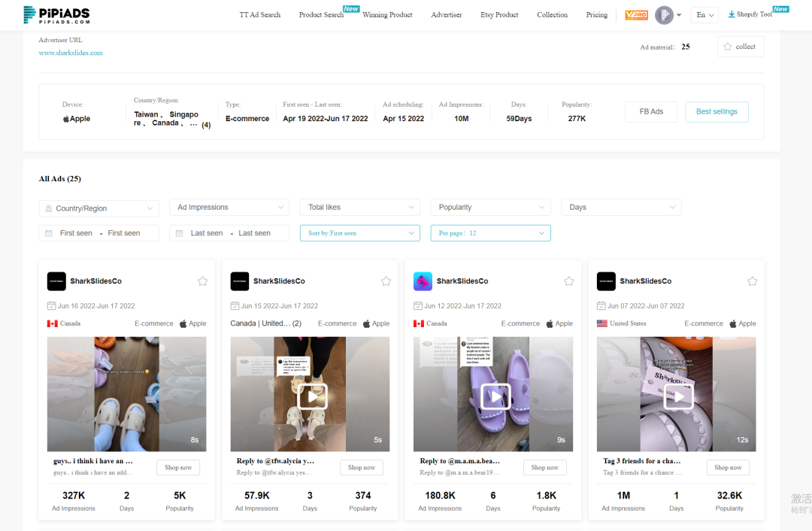Open the Country/Region filter dropdown
The image size is (812, 531).
point(99,208)
